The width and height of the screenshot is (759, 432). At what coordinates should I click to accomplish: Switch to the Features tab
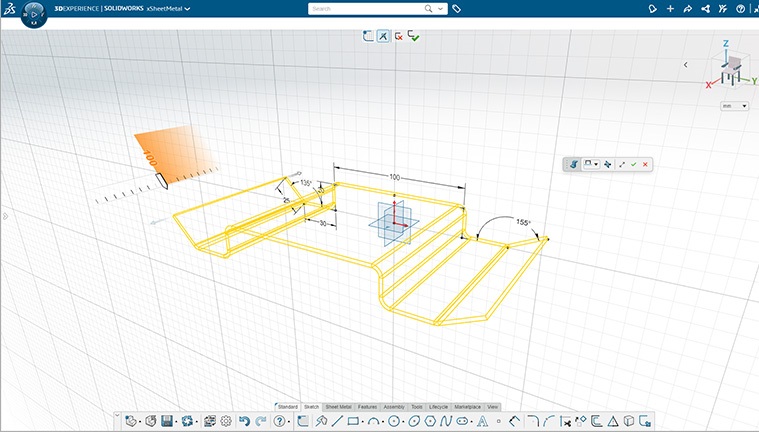[x=367, y=407]
